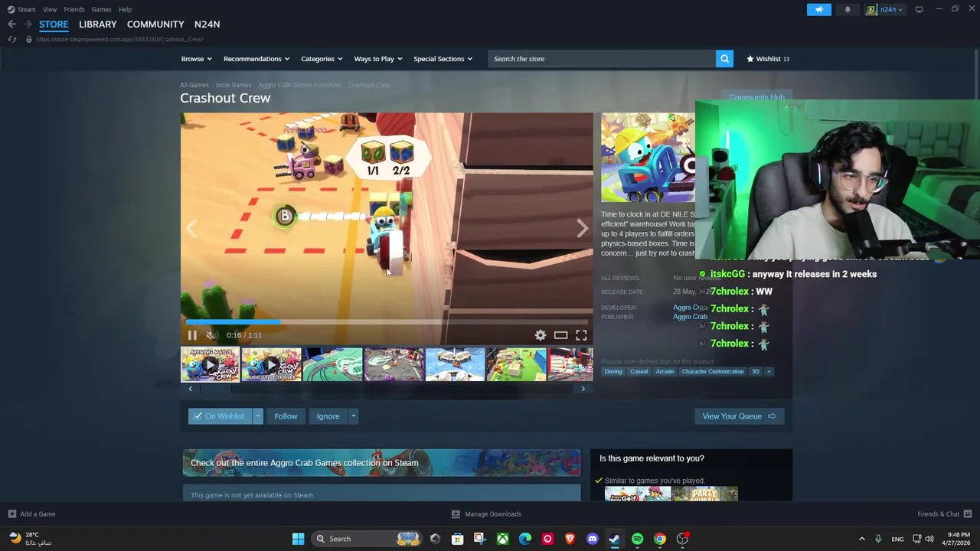
Task: Ignore this game
Action: (x=328, y=416)
